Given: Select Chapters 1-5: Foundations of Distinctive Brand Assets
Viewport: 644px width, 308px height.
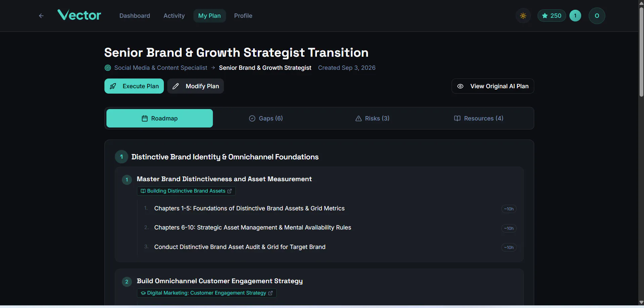Looking at the screenshot, I should pyautogui.click(x=249, y=208).
